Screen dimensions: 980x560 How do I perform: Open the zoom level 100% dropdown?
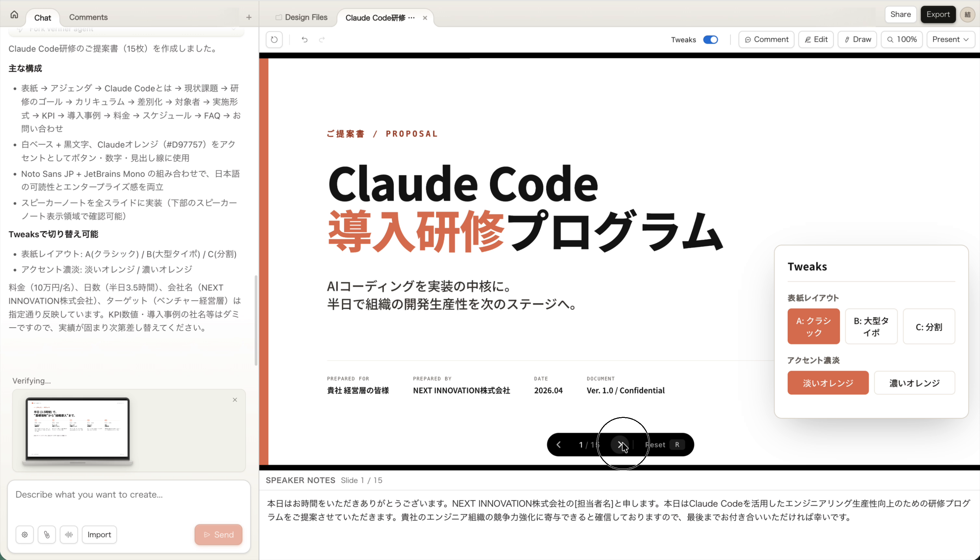coord(901,39)
